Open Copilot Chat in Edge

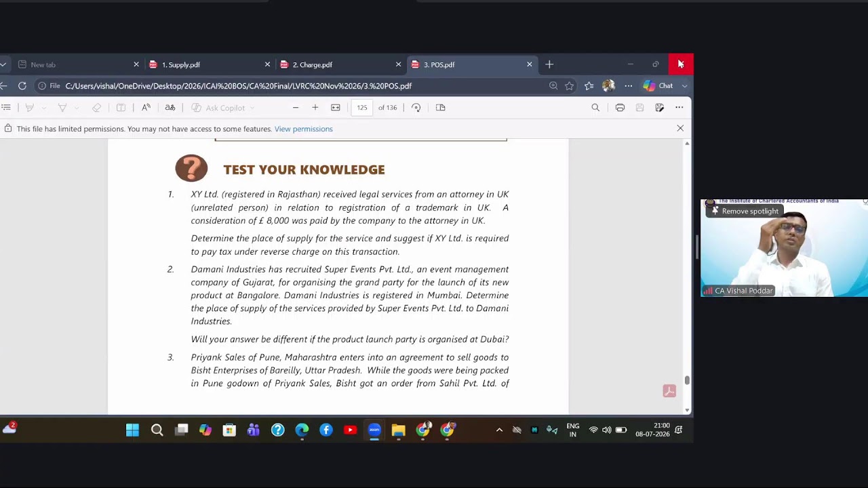(658, 86)
